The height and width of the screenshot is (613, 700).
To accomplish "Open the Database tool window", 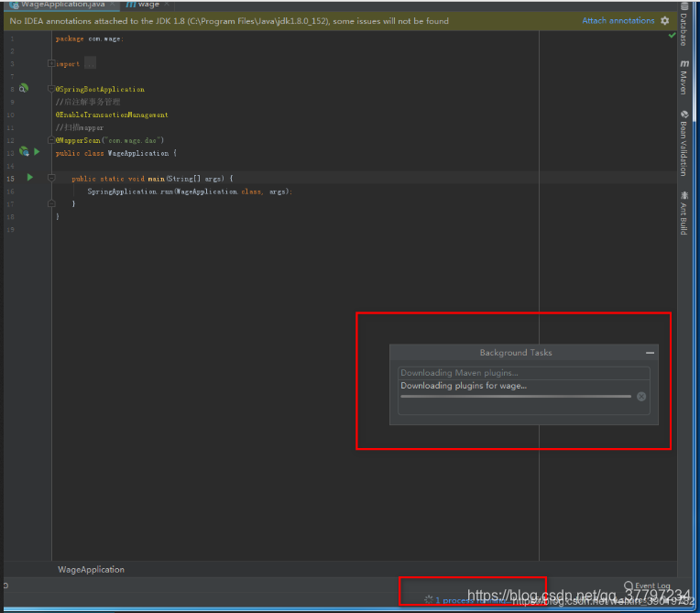I will (684, 25).
